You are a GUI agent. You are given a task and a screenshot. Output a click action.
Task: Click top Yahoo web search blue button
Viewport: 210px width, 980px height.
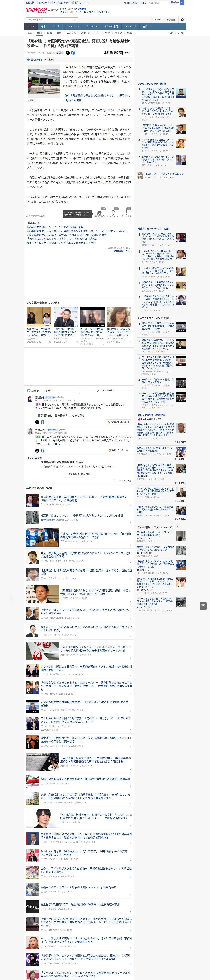tap(182, 3)
